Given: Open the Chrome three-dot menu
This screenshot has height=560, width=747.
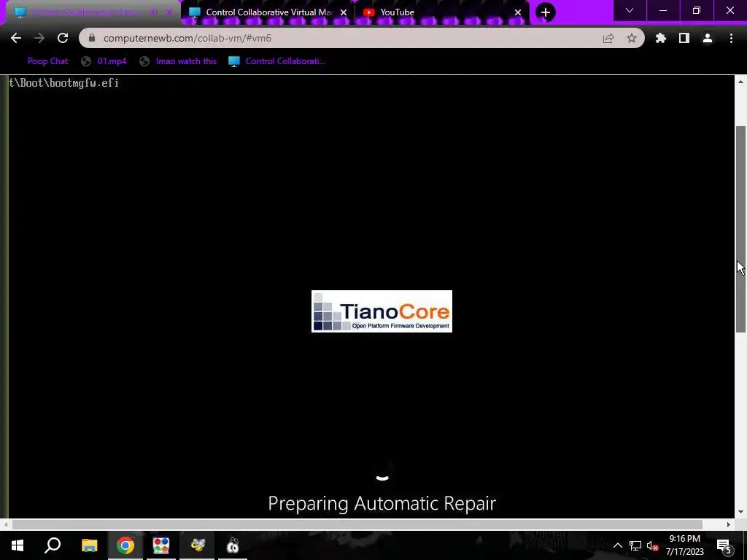Looking at the screenshot, I should (731, 38).
